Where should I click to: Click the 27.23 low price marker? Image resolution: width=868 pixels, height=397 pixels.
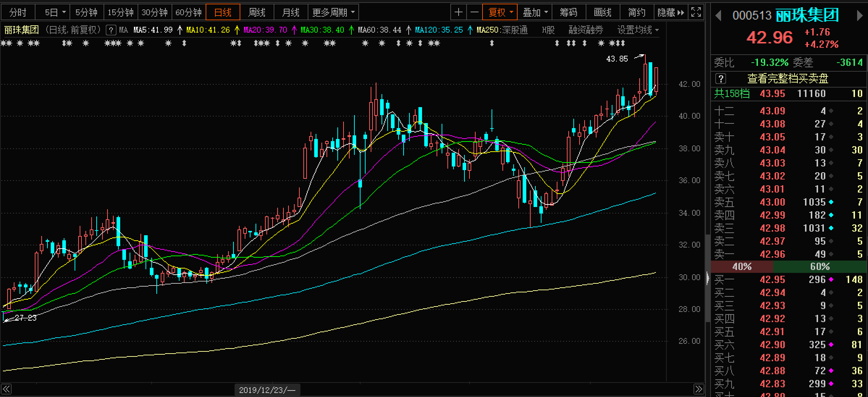(x=26, y=318)
